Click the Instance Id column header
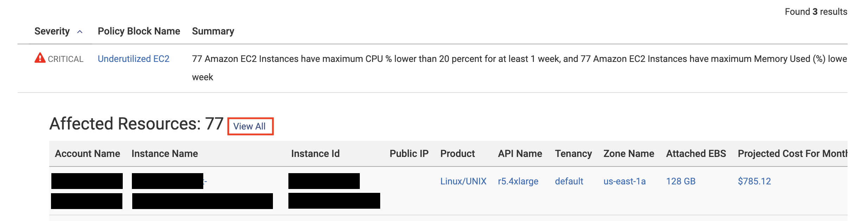 (x=315, y=154)
